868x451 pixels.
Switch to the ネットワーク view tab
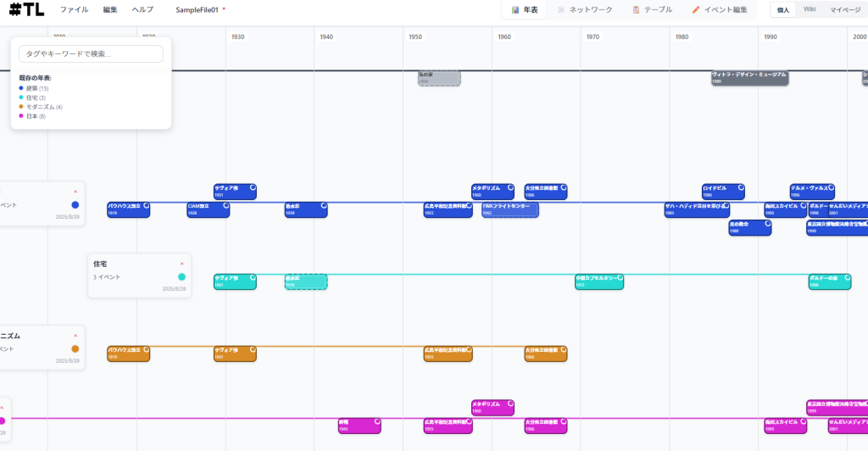[x=585, y=10]
